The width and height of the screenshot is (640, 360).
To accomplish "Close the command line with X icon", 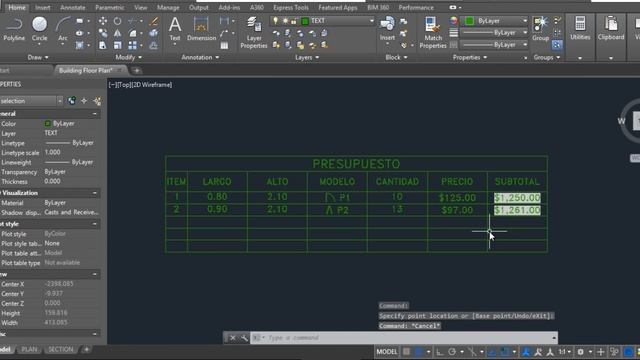I will tap(232, 338).
